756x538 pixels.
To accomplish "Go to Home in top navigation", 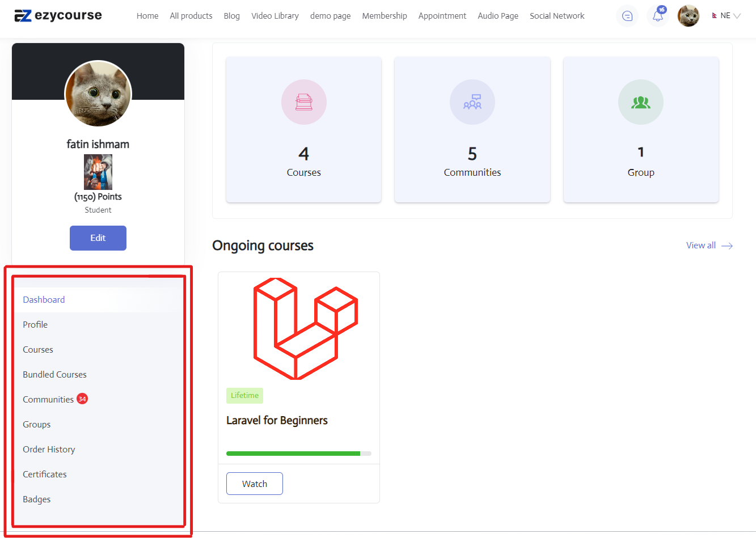I will 147,16.
